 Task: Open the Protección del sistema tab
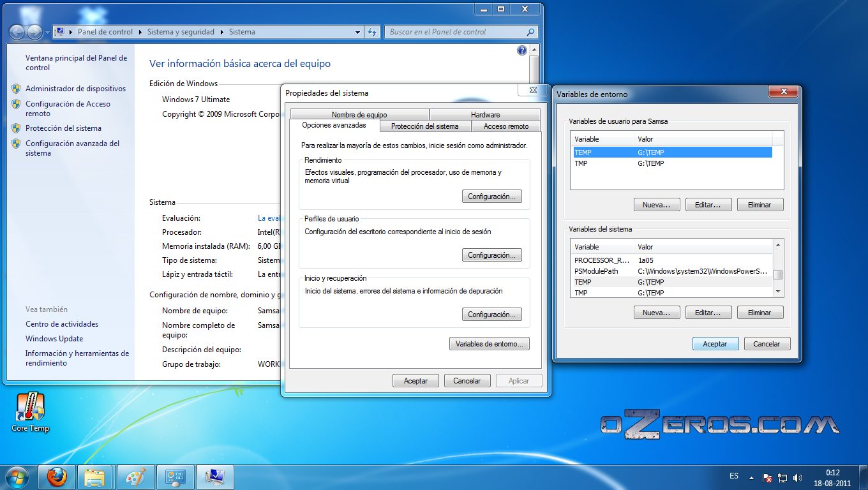(424, 126)
